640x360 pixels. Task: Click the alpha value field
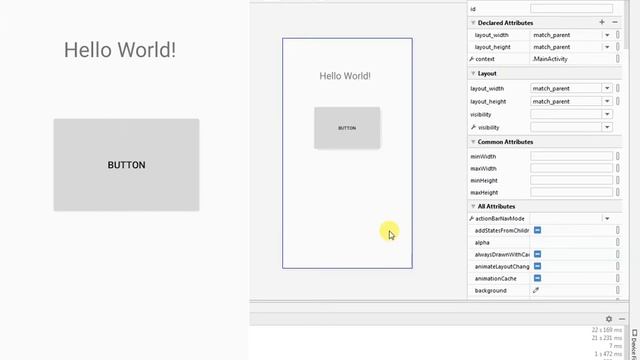[571, 242]
